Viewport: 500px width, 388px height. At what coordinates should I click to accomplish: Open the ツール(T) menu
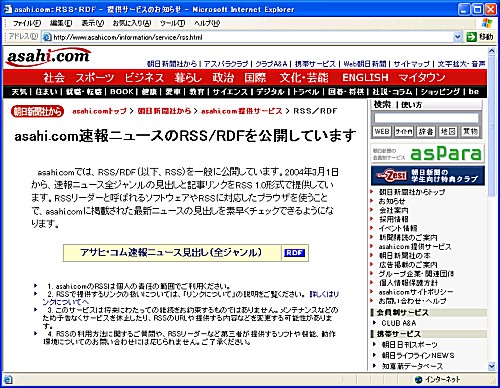(x=172, y=23)
